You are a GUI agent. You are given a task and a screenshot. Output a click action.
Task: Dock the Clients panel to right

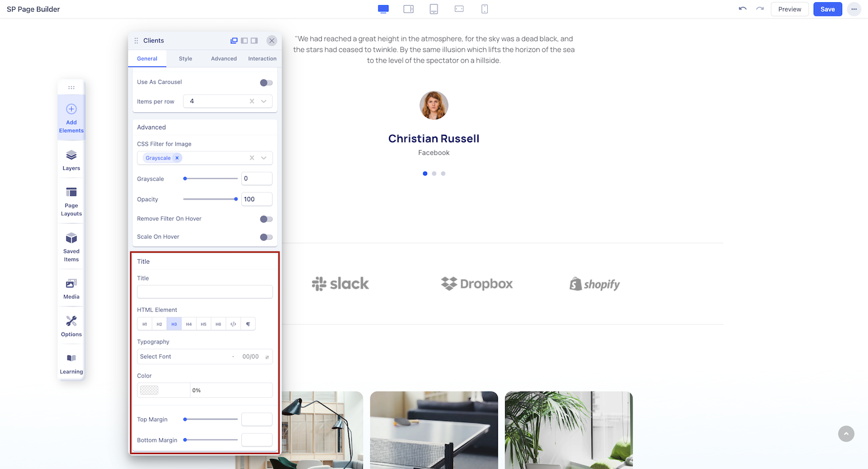click(x=254, y=40)
